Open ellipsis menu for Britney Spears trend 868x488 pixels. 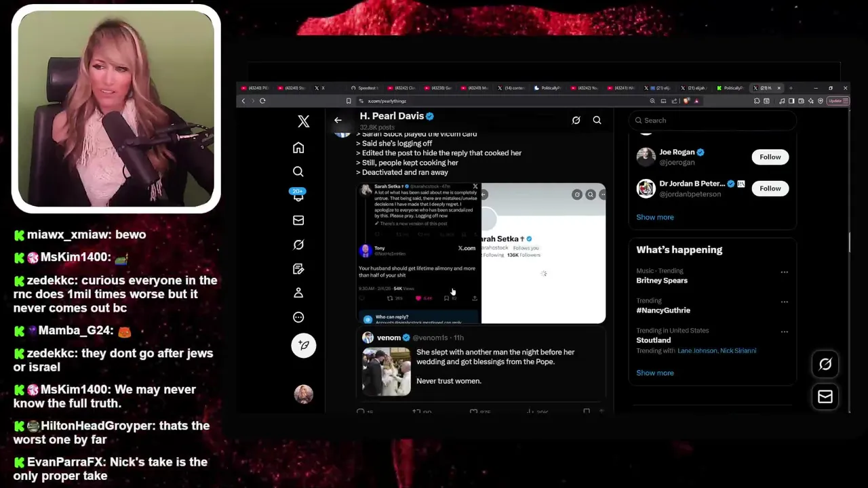(785, 272)
